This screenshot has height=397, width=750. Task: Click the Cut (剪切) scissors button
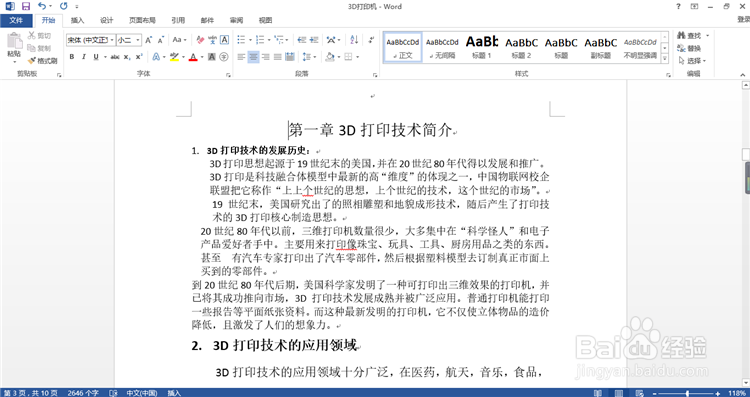[39, 36]
